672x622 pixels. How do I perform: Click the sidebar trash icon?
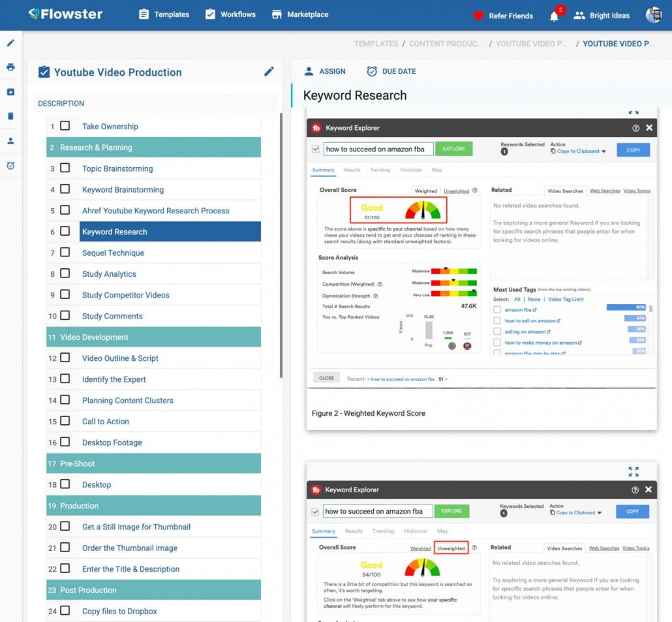click(x=10, y=116)
